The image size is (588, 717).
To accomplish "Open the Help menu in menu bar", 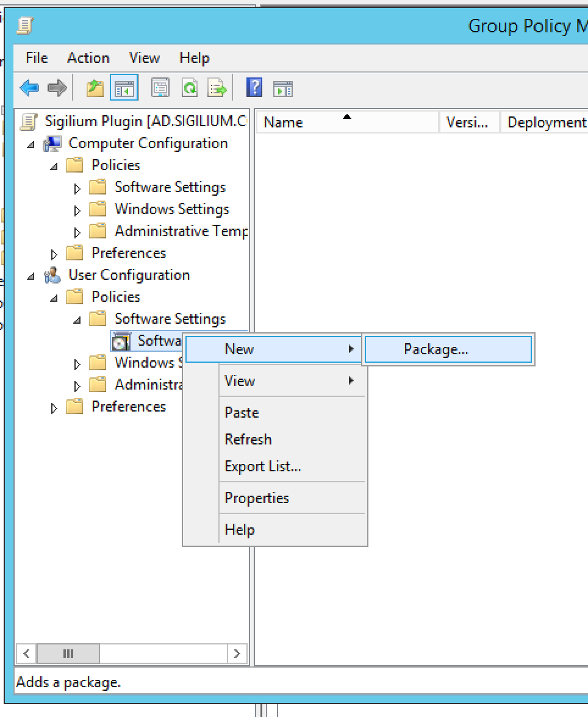I will 195,57.
